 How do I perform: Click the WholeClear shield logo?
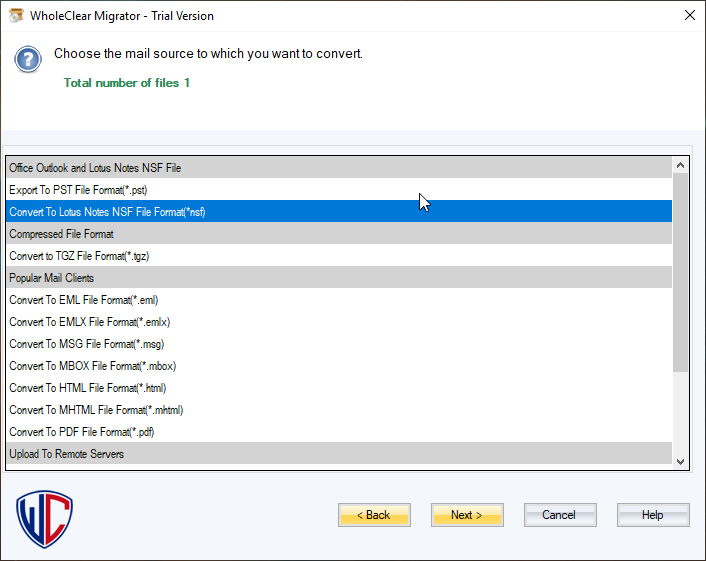pos(44,519)
